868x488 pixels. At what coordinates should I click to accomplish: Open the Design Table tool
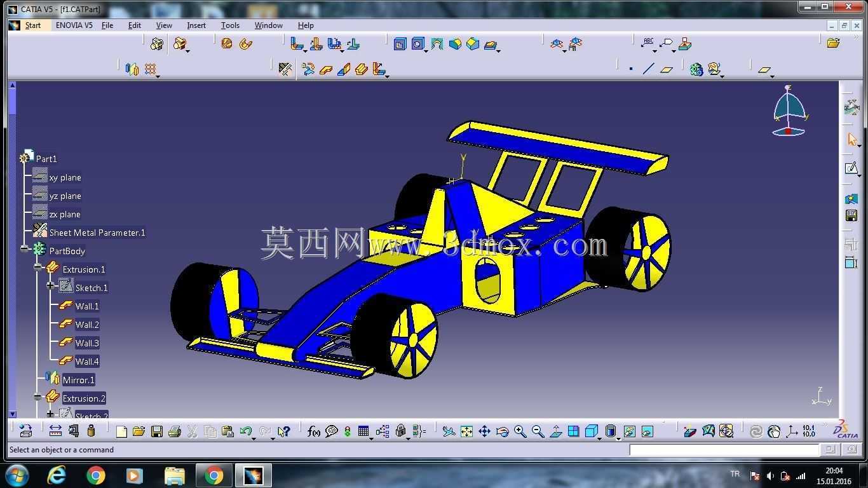click(x=363, y=431)
